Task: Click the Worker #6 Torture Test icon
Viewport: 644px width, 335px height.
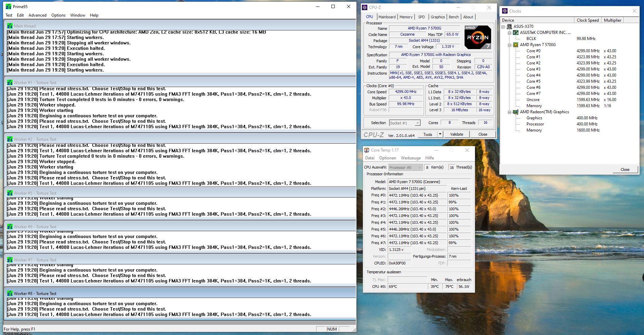Action: pos(10,226)
